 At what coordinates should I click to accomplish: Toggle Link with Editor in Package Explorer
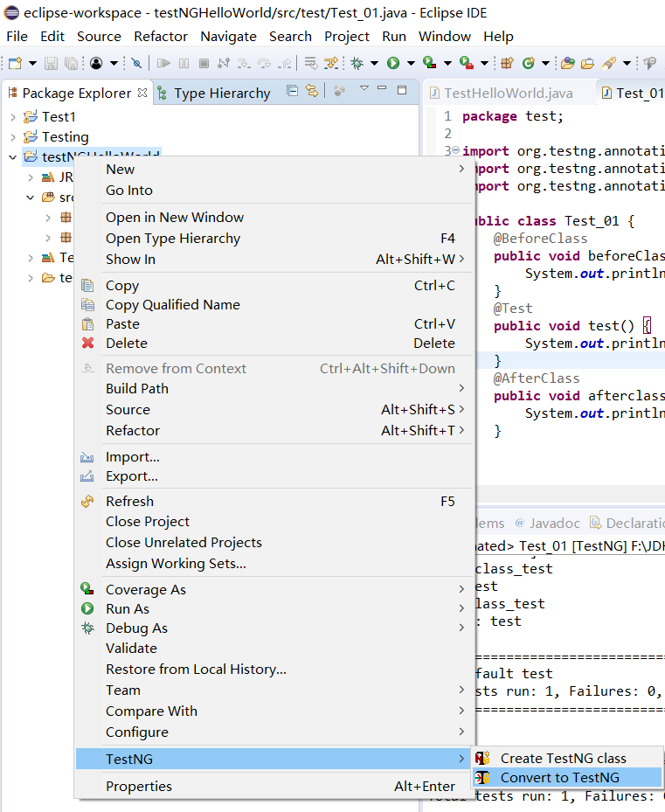pos(312,91)
